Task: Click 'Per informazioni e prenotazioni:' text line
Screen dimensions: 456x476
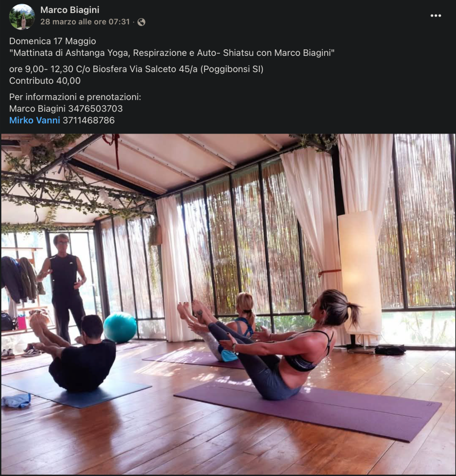Action: pyautogui.click(x=75, y=97)
